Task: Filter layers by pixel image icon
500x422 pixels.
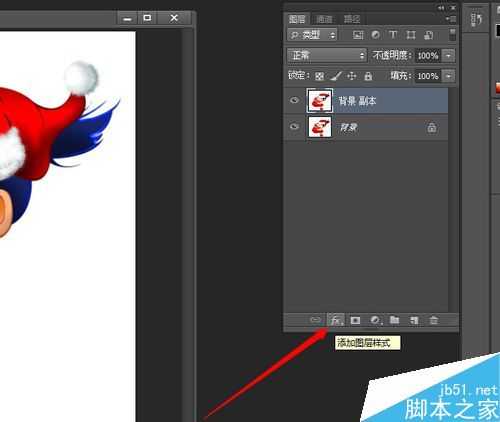Action: point(358,35)
